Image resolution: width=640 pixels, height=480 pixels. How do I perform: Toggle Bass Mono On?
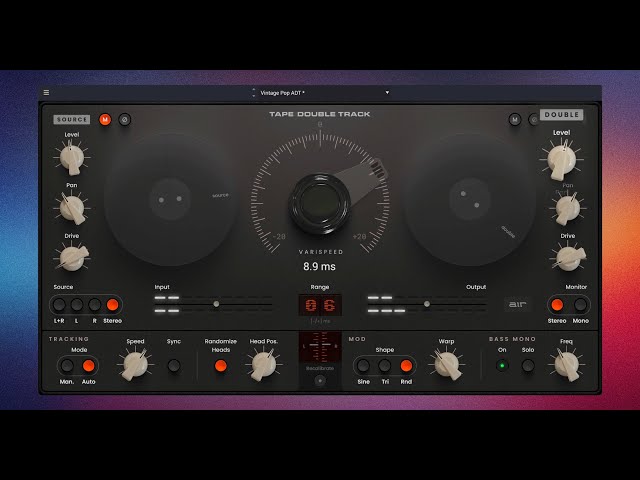click(x=502, y=365)
